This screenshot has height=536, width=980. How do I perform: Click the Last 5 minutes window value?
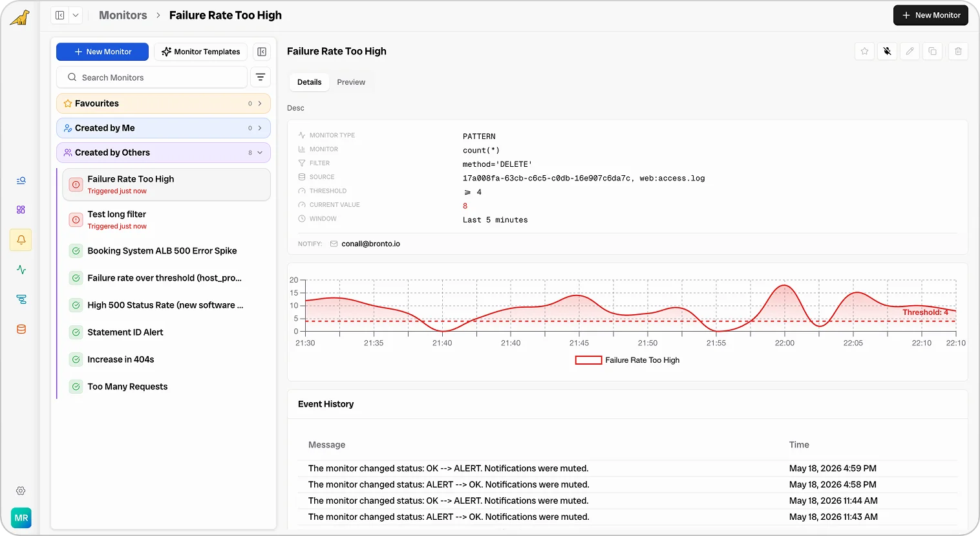495,220
